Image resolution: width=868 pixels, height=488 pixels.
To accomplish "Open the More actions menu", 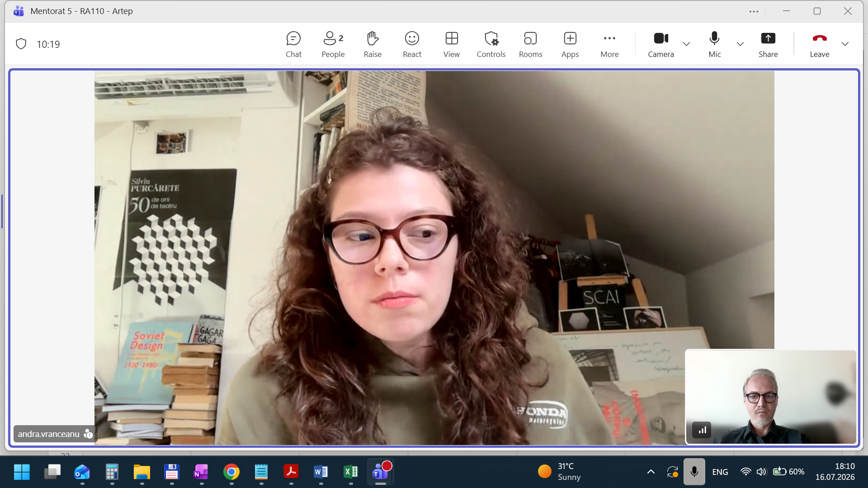I will click(x=609, y=44).
